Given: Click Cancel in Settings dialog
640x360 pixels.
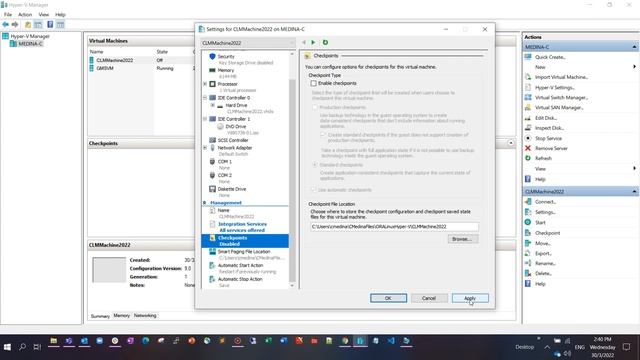Looking at the screenshot, I should pyautogui.click(x=429, y=298).
